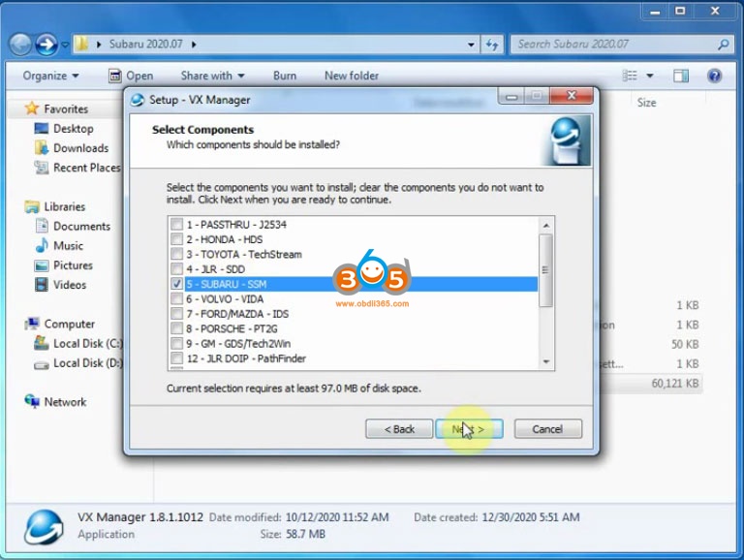Click the components list scroll up arrow
The image size is (744, 560).
point(546,226)
